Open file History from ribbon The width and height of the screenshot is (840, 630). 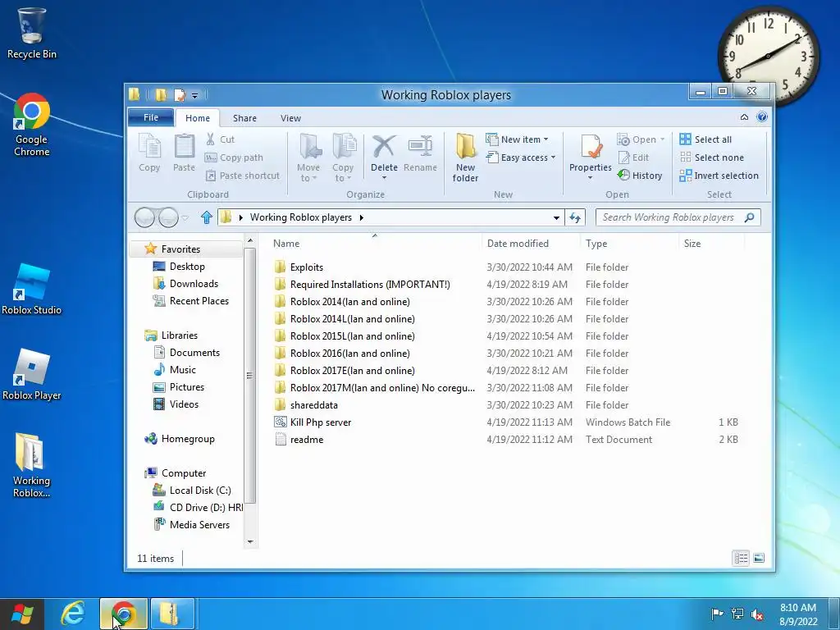640,176
